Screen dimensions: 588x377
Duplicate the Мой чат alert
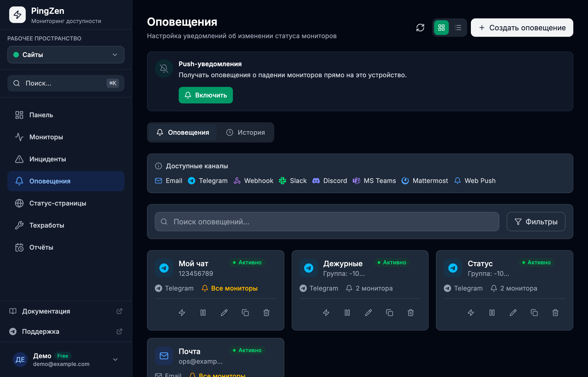point(245,313)
